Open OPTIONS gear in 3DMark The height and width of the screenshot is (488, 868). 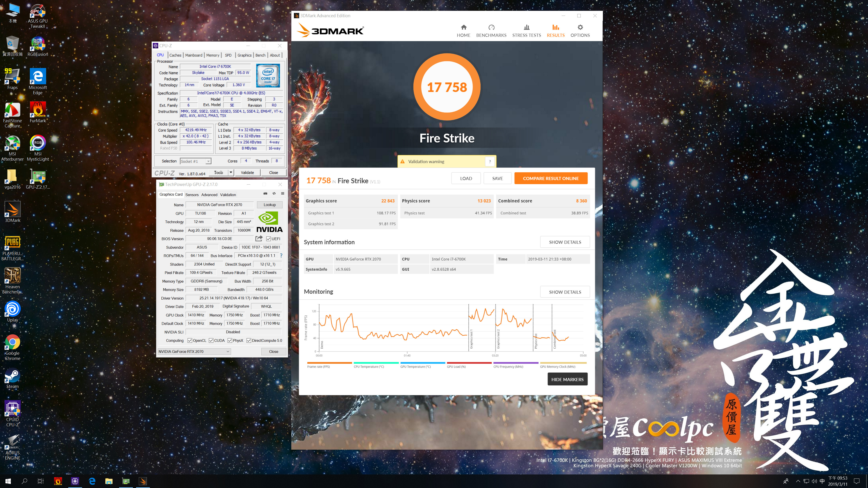pos(580,31)
